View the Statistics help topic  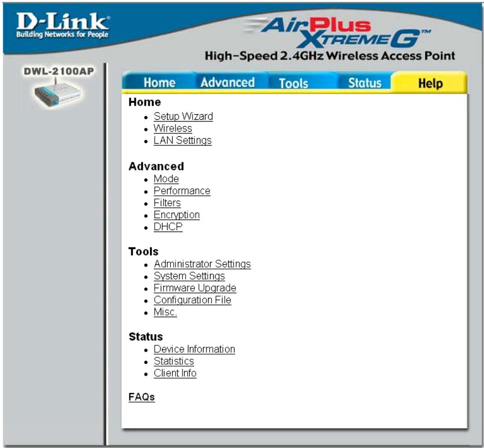(174, 361)
